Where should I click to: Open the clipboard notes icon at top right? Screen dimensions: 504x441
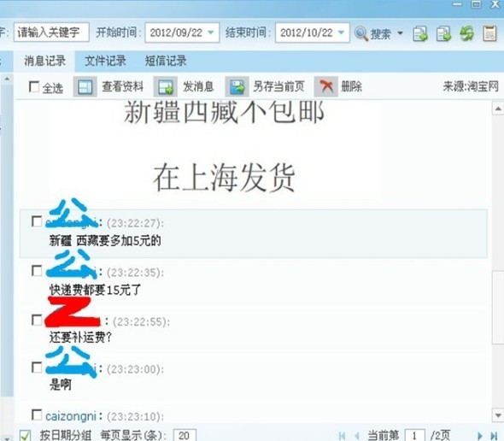pos(489,33)
